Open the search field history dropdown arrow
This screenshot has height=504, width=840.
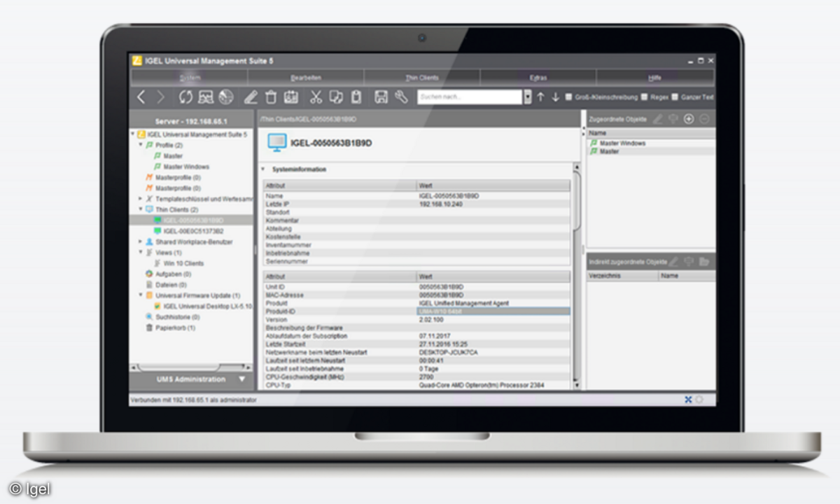tap(527, 97)
